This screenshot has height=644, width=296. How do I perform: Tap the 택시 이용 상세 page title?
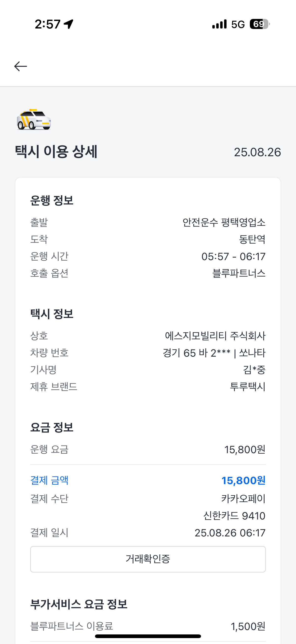coord(56,152)
